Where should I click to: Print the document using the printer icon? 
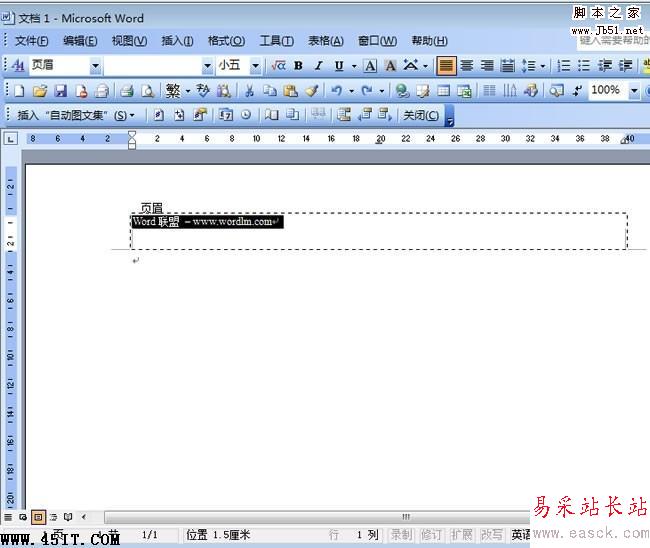pos(127,90)
